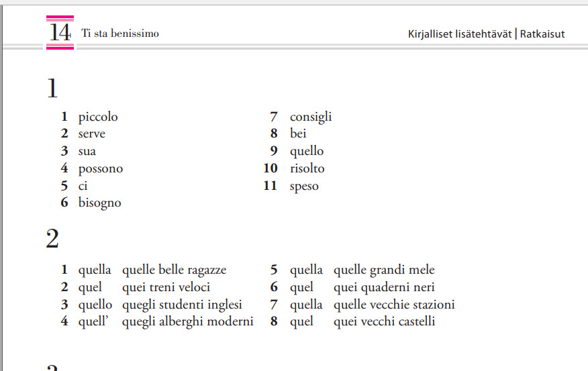Select the word 'piccolo'
Image resolution: width=588 pixels, height=371 pixels.
(x=98, y=117)
